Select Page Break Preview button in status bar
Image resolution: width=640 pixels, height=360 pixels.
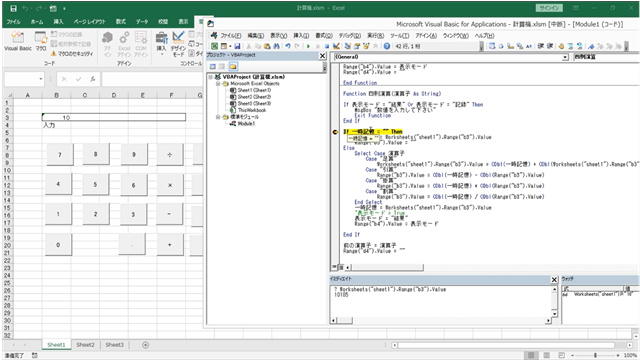(562, 356)
